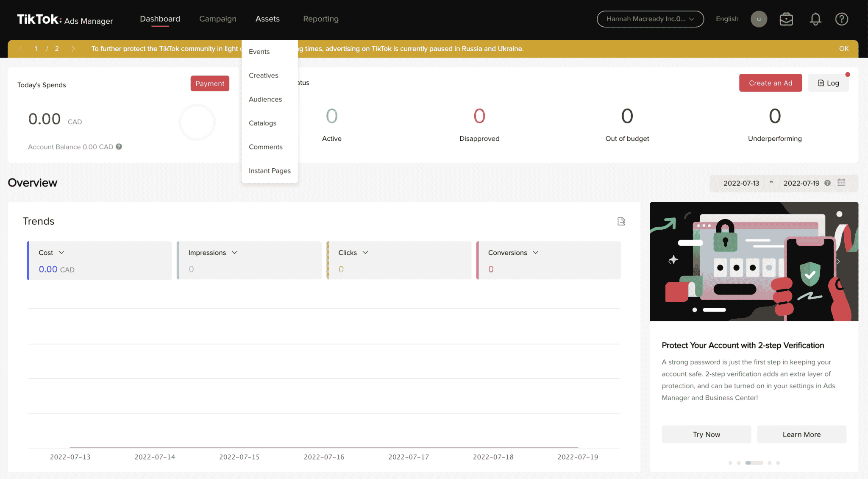Click the red Payment button
This screenshot has height=479, width=868.
(210, 84)
